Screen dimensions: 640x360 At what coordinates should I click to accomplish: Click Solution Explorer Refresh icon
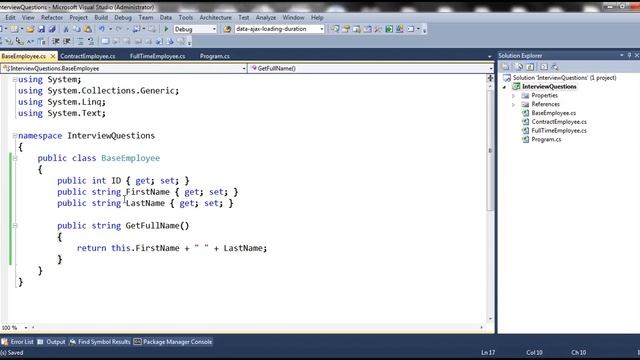click(530, 67)
